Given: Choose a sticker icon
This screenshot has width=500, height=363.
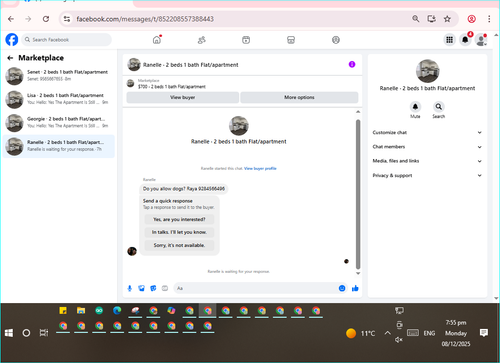Looking at the screenshot, I should click(x=153, y=288).
